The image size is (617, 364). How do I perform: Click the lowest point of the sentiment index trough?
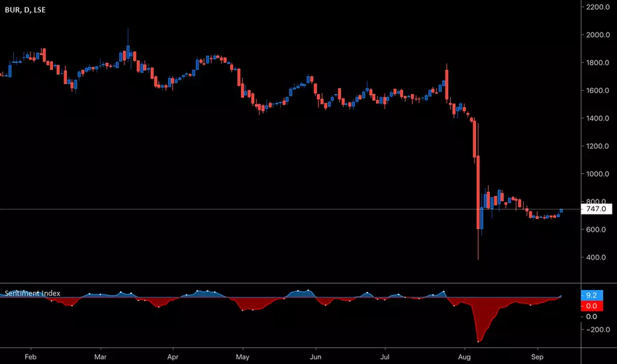[x=478, y=341]
